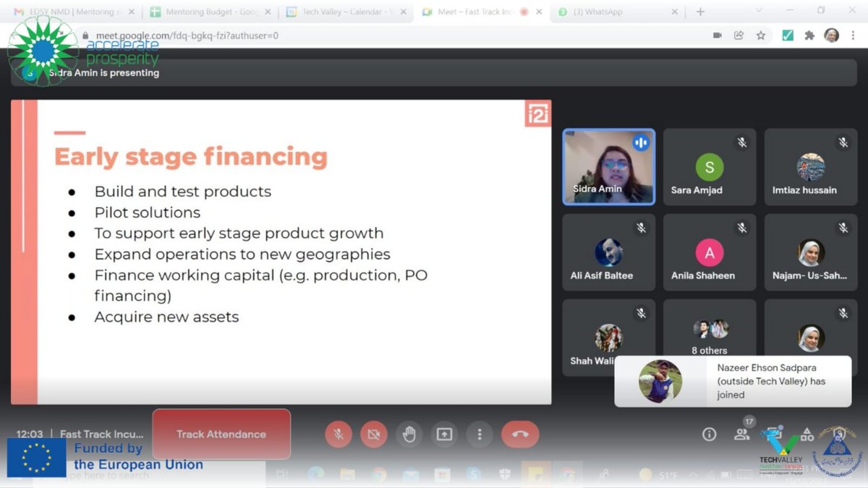Viewport: 868px width, 488px height.
Task: Open the three-dot more options menu
Action: pos(480,435)
